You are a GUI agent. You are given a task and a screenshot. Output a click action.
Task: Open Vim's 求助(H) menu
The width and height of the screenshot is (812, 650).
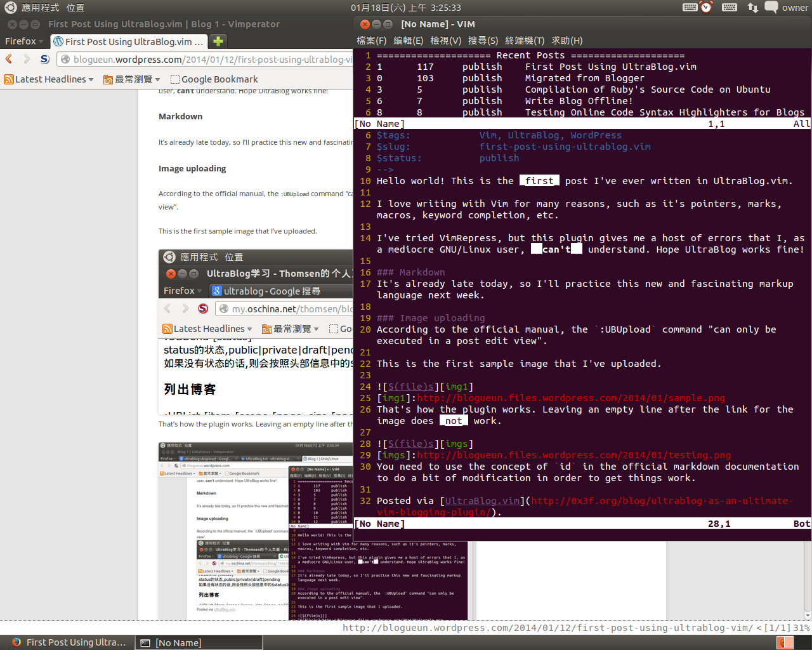click(x=567, y=41)
